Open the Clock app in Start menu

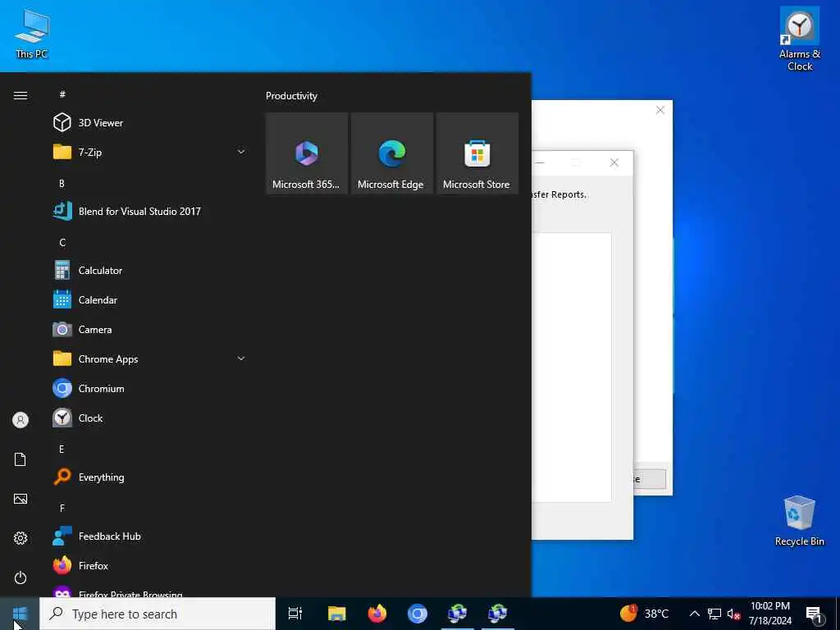point(149,418)
